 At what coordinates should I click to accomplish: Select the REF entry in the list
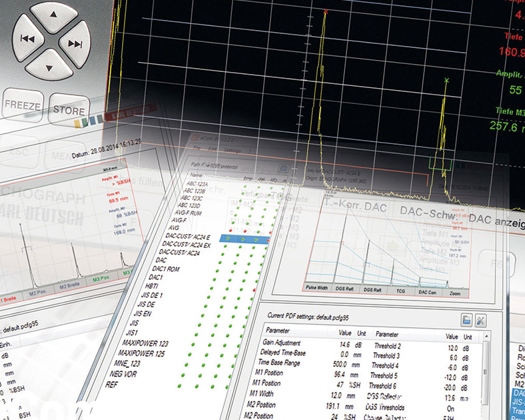coord(111,385)
